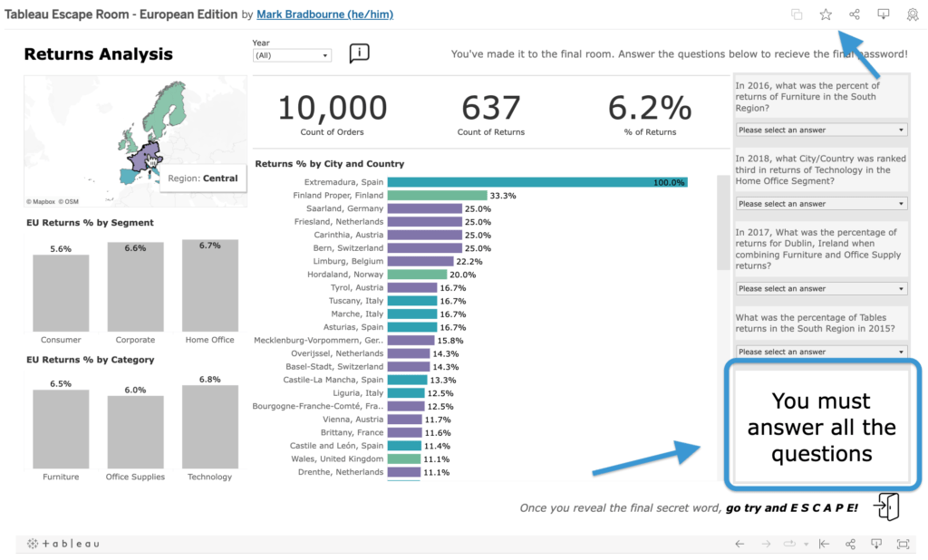Click the undo arrow in the bottom toolbar
Viewport: 928px width, 560px height.
[739, 544]
